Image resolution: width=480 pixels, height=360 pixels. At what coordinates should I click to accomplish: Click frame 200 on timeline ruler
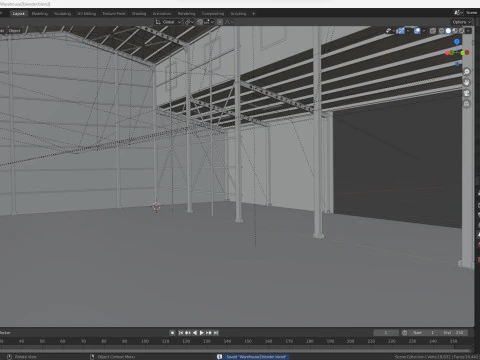351,341
